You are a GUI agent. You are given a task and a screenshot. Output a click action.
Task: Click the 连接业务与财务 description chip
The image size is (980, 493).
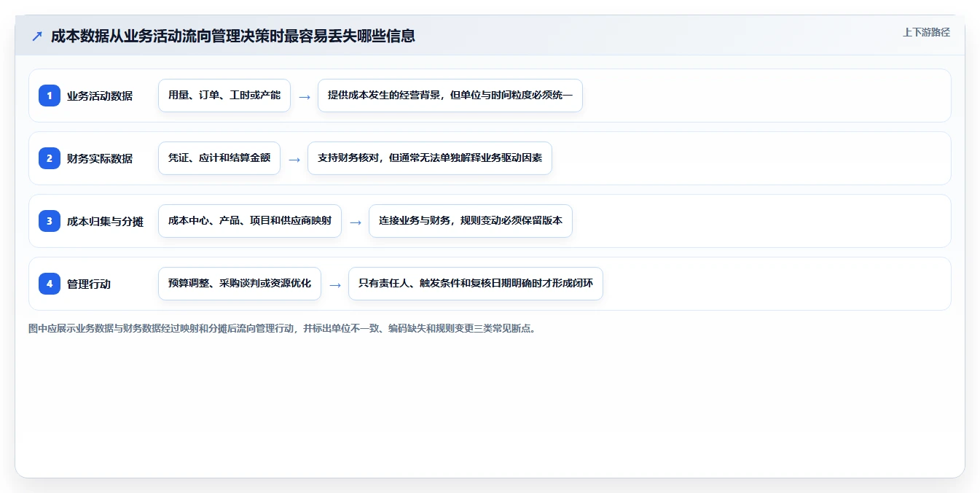471,221
